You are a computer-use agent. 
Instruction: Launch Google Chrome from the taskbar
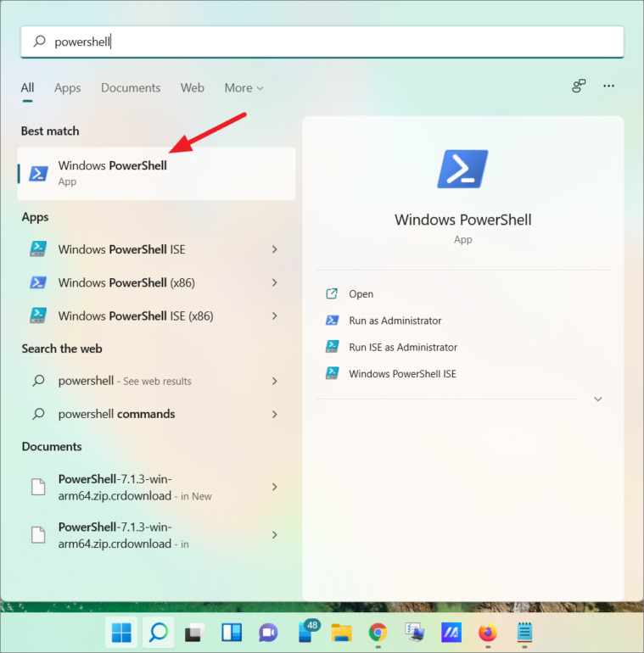point(378,633)
